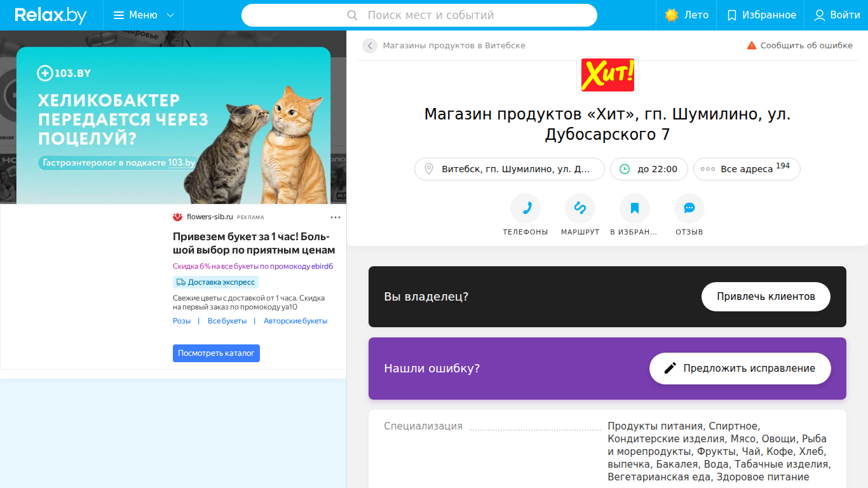Open the Розы ad link
The width and height of the screenshot is (868, 488).
click(182, 321)
